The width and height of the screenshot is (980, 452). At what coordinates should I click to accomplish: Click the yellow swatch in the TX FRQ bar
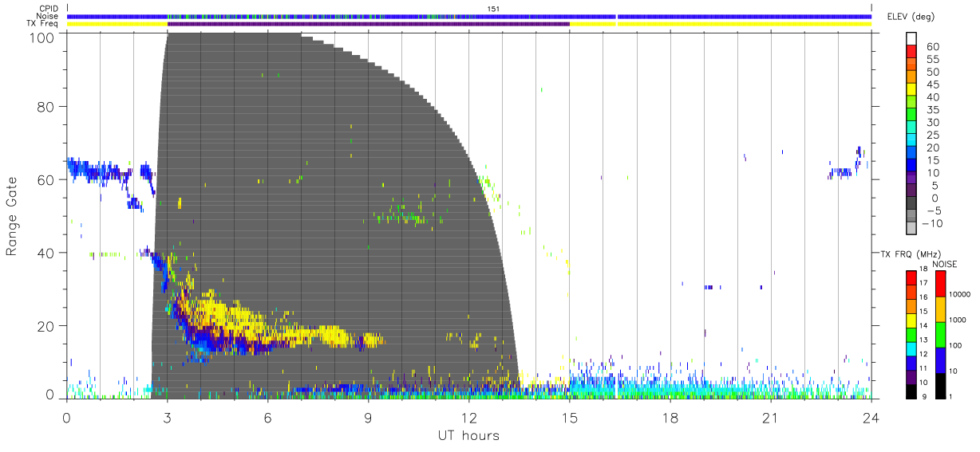(x=911, y=320)
